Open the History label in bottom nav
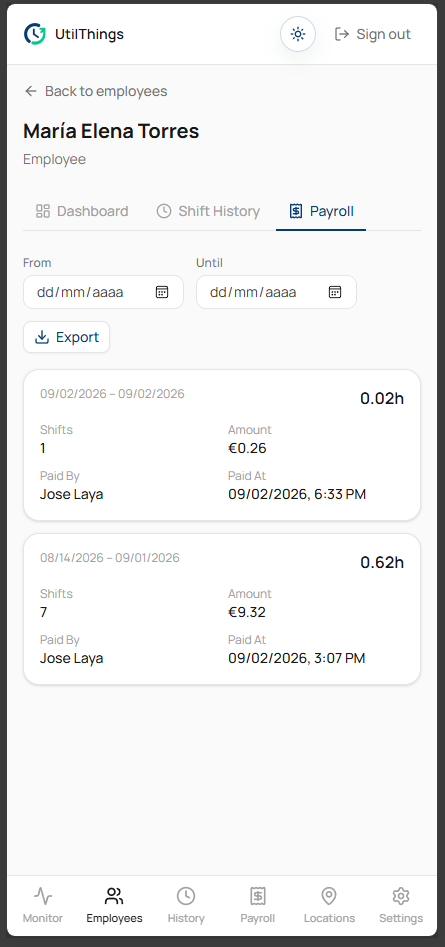 pos(186,918)
